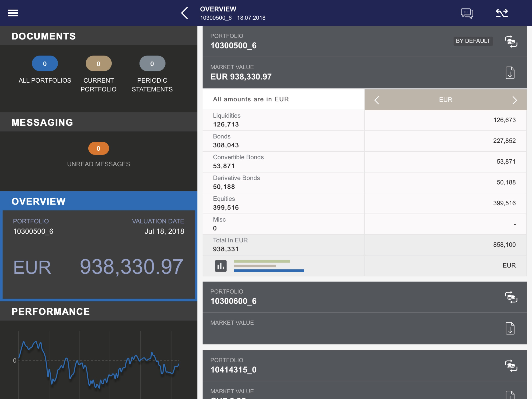Screen dimensions: 532x399
Task: Select next currency with right chevron
Action: pos(514,100)
